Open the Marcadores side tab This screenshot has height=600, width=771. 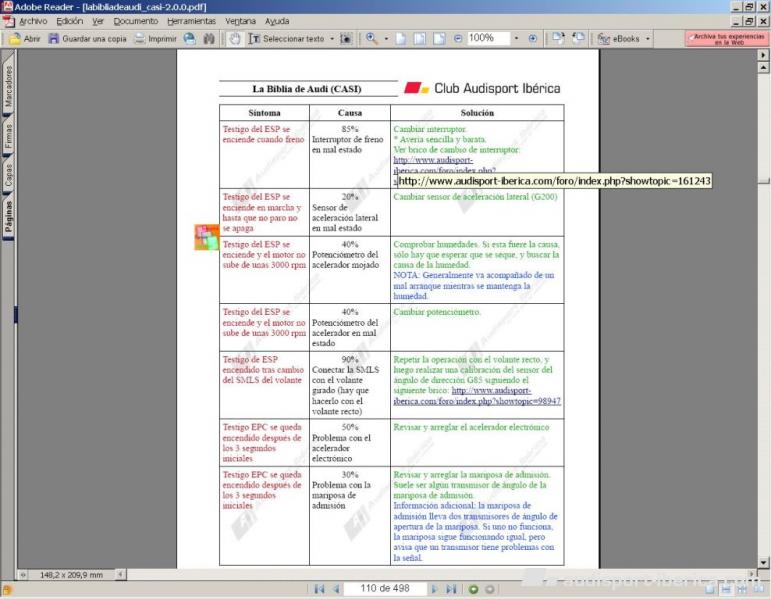[8, 85]
